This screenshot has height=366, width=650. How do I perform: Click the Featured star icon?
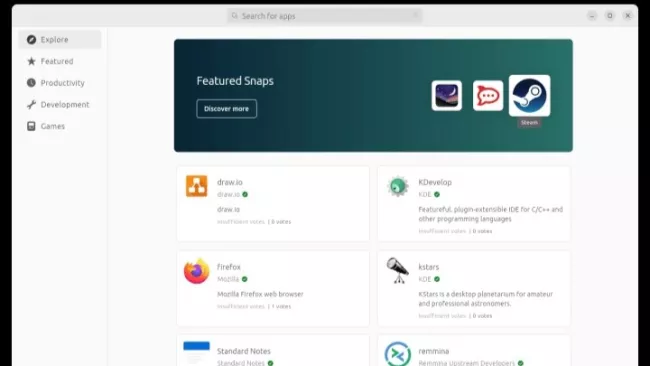tap(31, 61)
